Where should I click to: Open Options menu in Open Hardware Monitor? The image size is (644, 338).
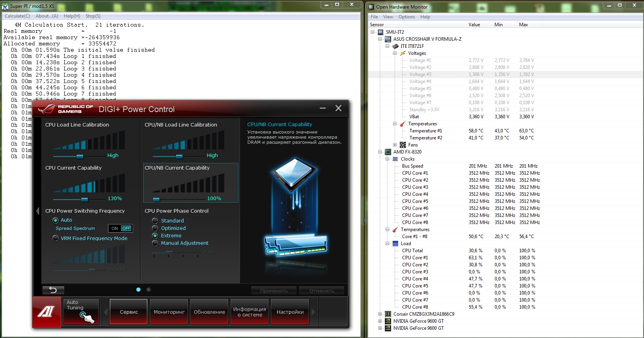coord(407,17)
